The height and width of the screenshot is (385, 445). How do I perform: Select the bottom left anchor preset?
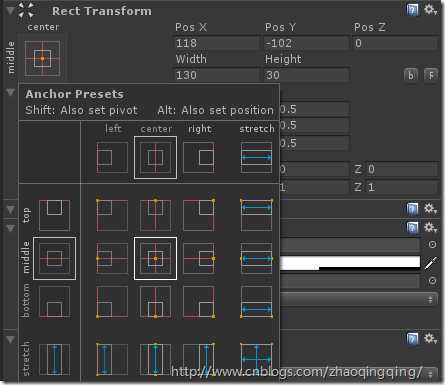point(112,302)
